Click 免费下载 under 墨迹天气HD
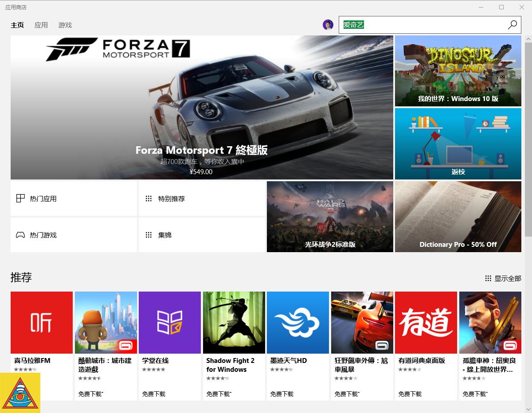532x413 pixels. click(282, 394)
